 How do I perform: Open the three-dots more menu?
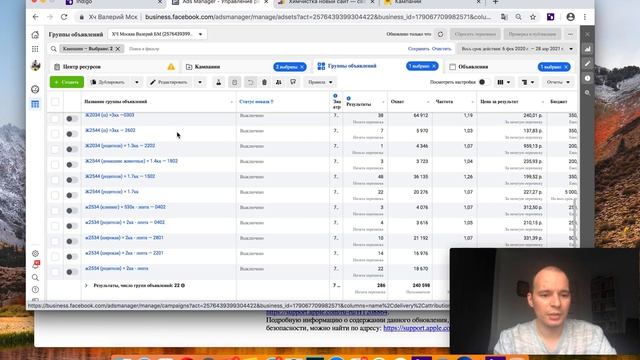coord(570,34)
